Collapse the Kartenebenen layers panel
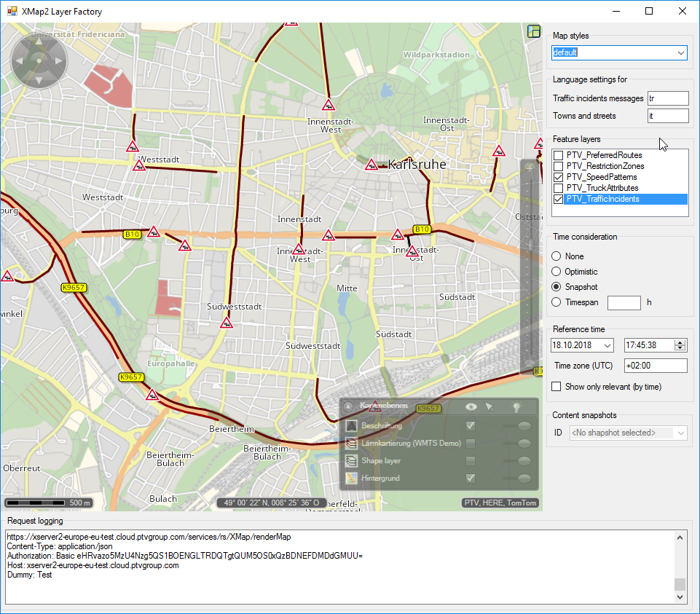The image size is (700, 614). pos(348,406)
